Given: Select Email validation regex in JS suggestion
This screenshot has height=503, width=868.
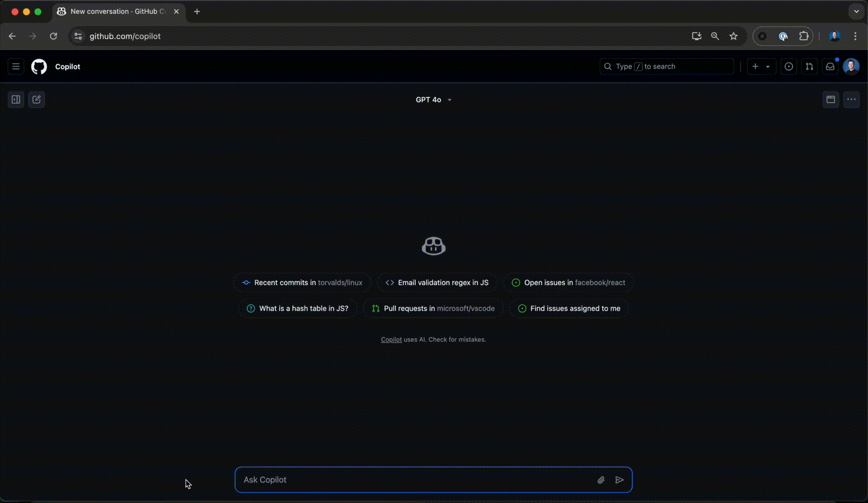Looking at the screenshot, I should click(437, 283).
